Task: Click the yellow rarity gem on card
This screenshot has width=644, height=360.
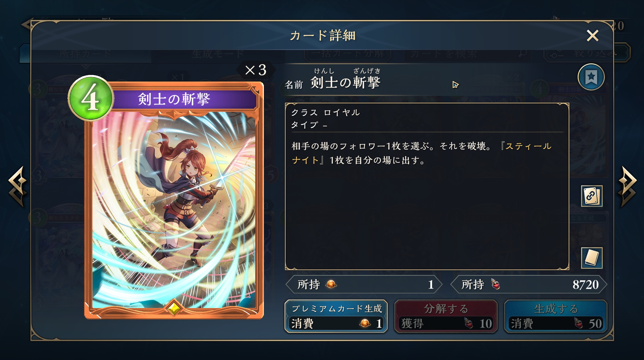Action: pyautogui.click(x=174, y=308)
